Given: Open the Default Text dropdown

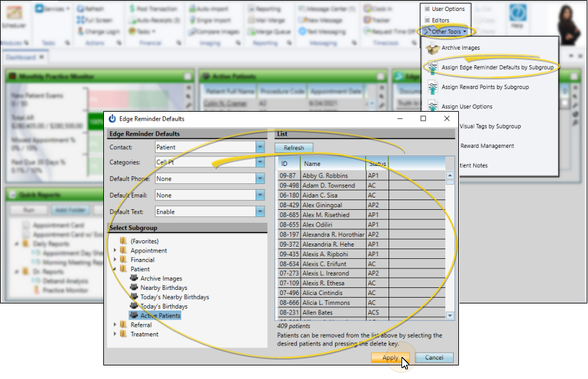Looking at the screenshot, I should 259,211.
